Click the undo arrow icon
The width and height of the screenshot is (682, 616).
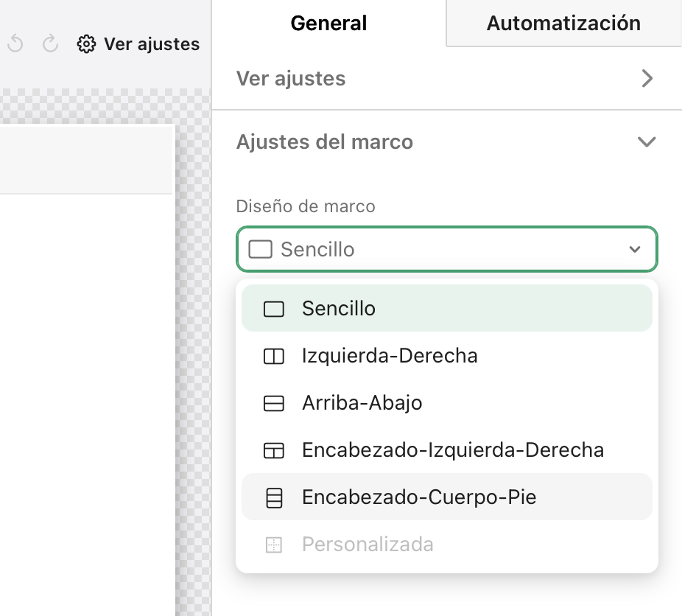(x=15, y=44)
